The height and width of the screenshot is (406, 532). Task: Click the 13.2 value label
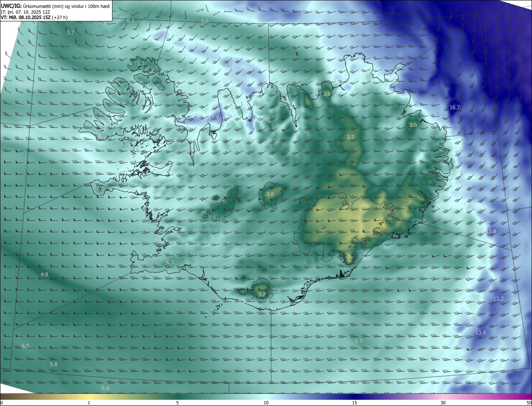point(498,299)
